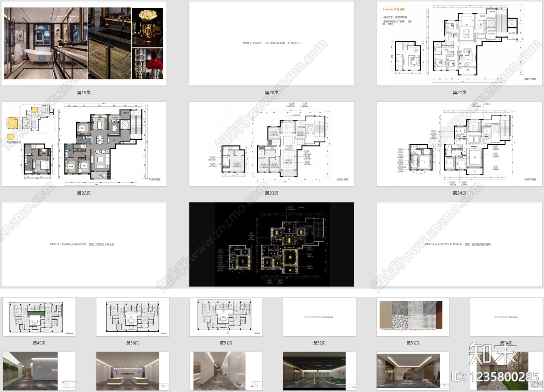This screenshot has width=544, height=392.
Task: Click the page 22 label below the floor plan
Action: coord(84,193)
